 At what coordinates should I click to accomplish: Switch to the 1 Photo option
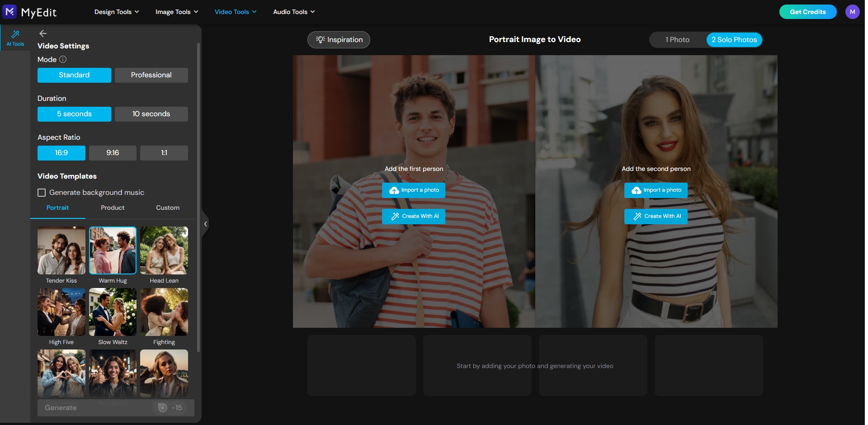click(677, 40)
